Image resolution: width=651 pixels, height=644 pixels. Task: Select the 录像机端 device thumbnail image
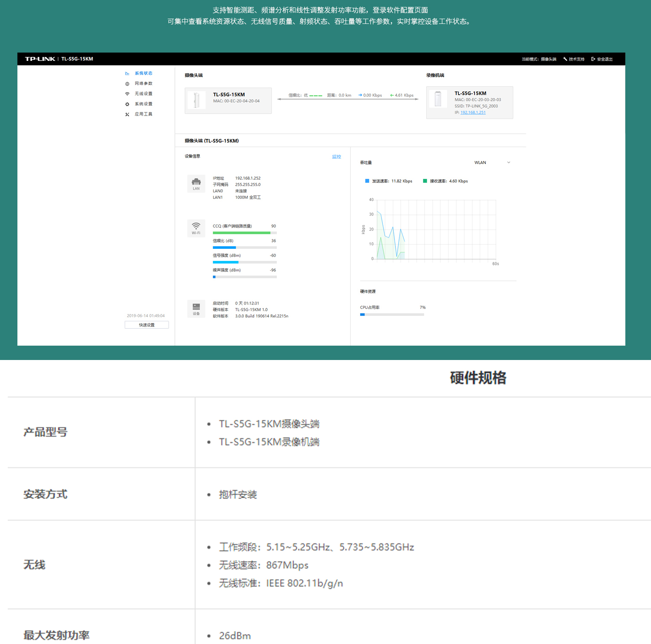click(438, 99)
